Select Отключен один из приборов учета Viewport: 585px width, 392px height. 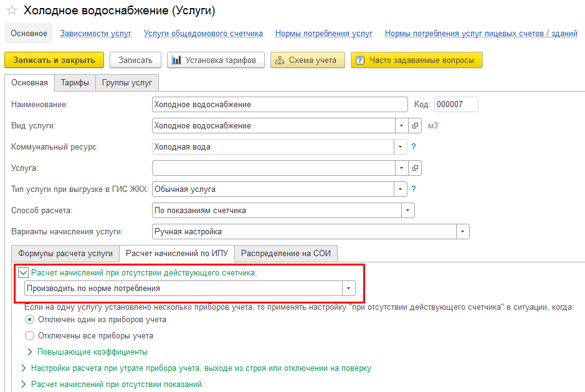coord(29,320)
